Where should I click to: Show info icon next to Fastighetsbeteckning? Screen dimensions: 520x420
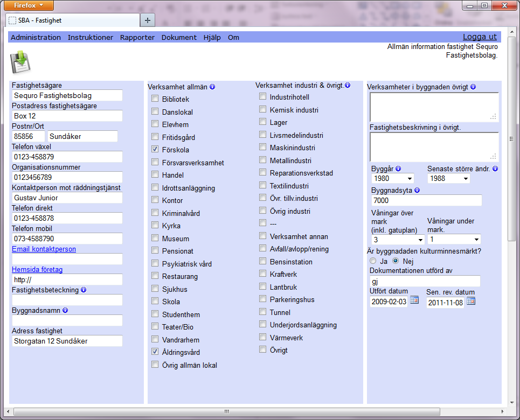tap(84, 290)
